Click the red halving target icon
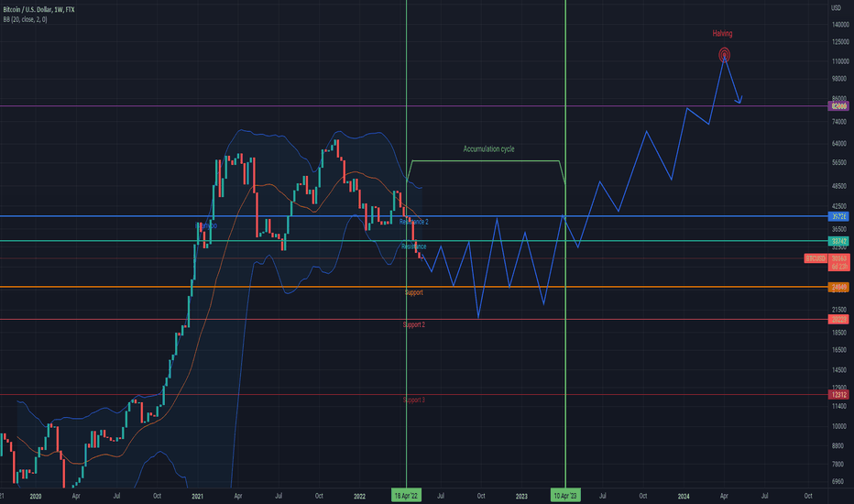 point(724,54)
